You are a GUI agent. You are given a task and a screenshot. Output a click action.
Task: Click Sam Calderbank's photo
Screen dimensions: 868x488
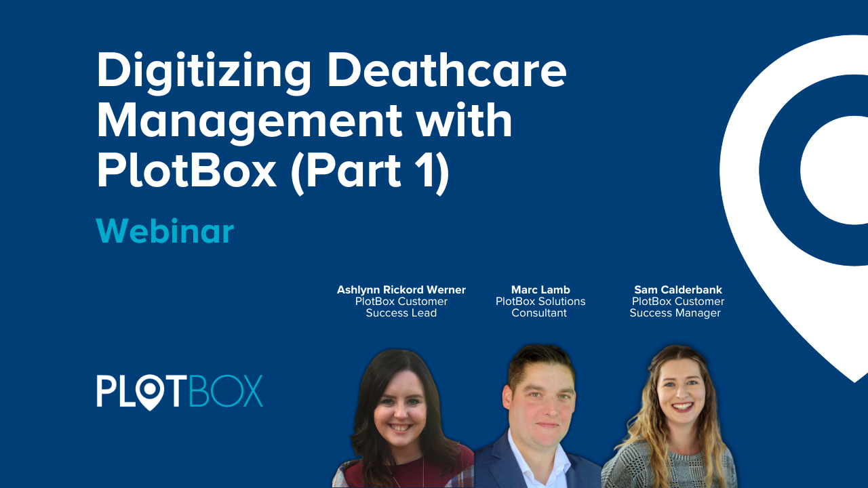[669, 416]
